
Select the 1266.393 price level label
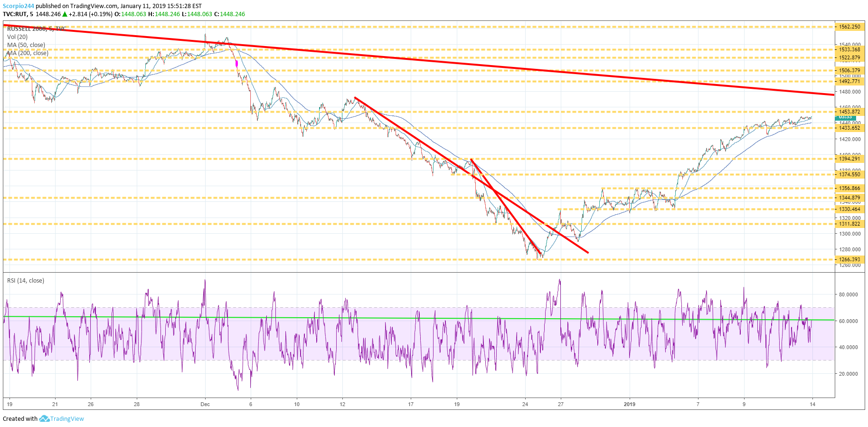(x=849, y=259)
